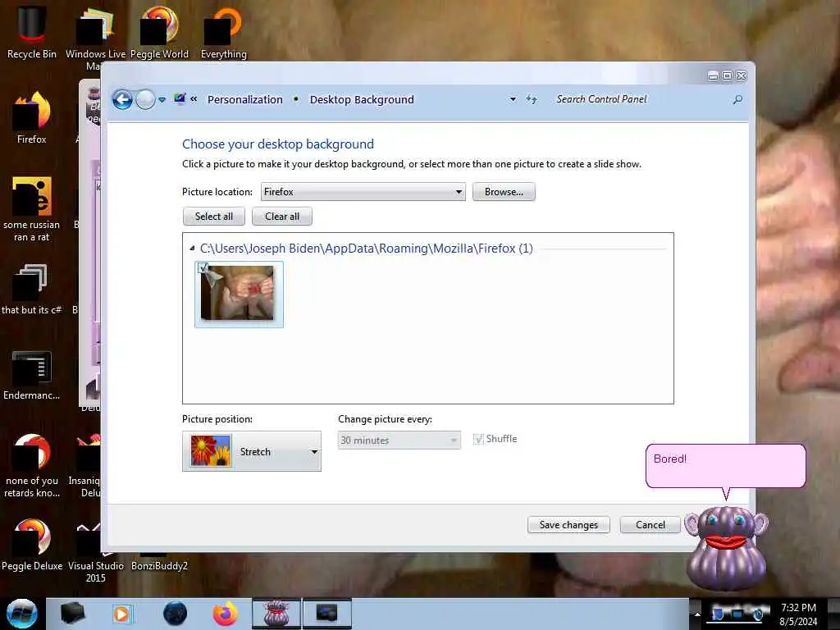Click the Clear all button
The height and width of the screenshot is (630, 840).
pyautogui.click(x=282, y=217)
